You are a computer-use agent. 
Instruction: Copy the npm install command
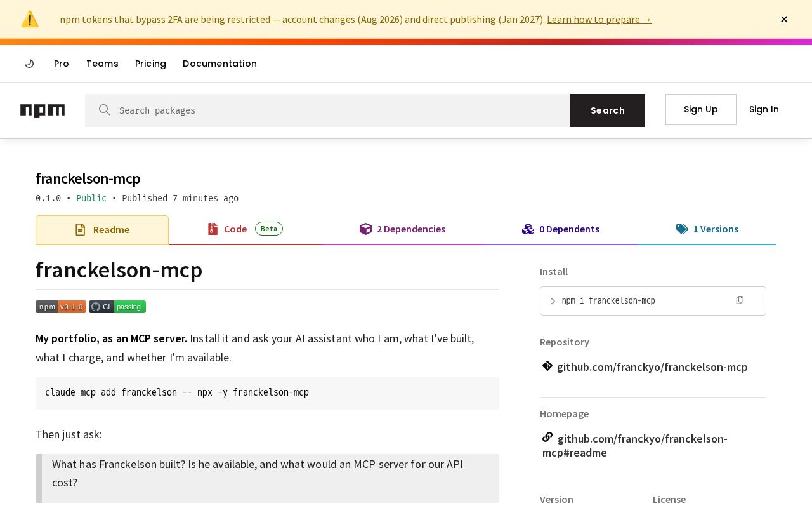coord(740,300)
